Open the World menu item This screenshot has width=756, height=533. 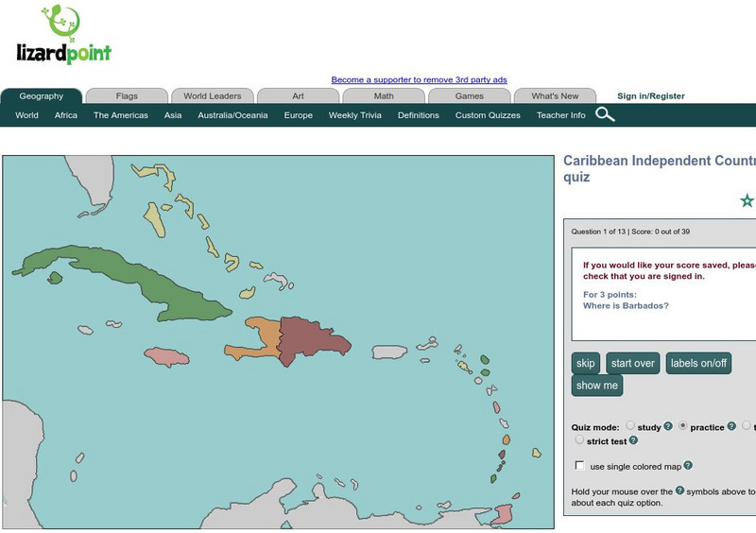coord(27,115)
